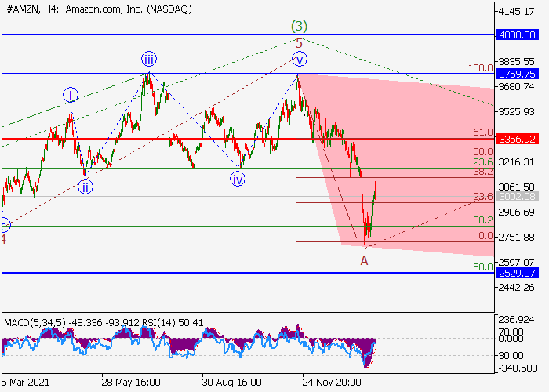Select the circled wave i marker
This screenshot has height=392, width=549.
tap(71, 95)
